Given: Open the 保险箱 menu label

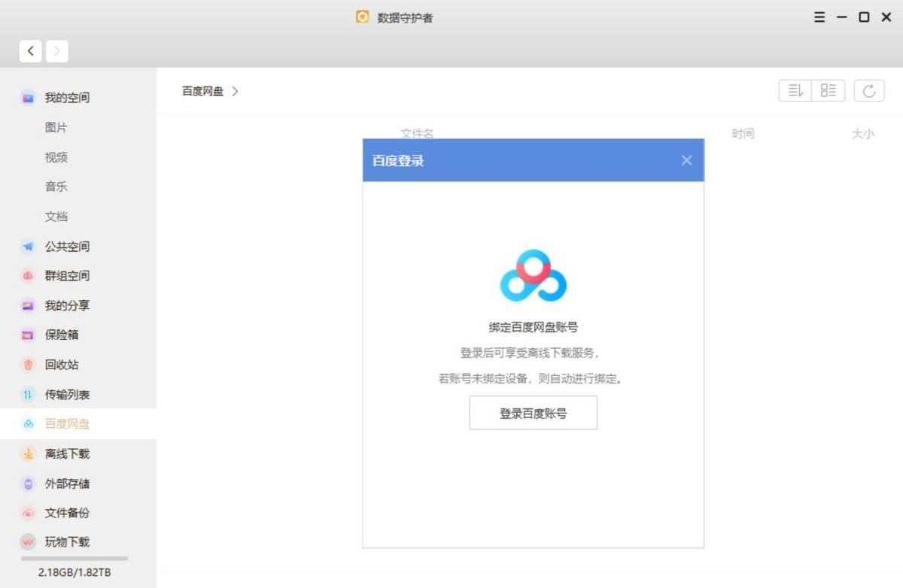Looking at the screenshot, I should click(62, 335).
